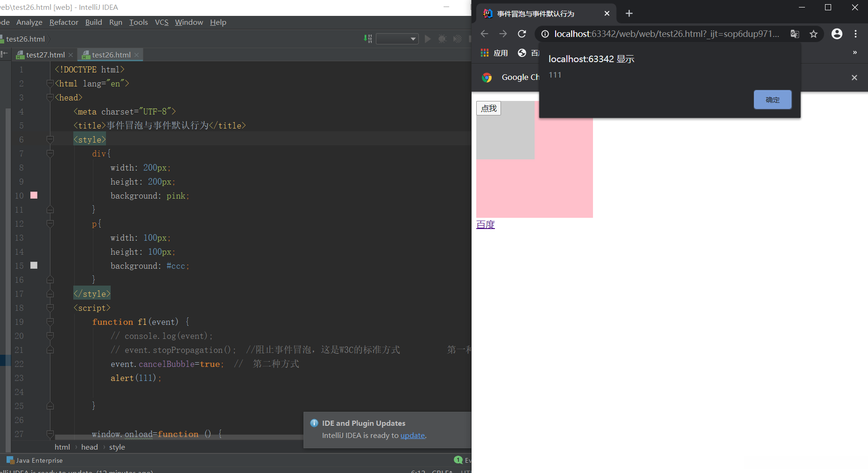Screen dimensions: 868x473
Task: Start debugging using the bug icon
Action: coord(442,38)
